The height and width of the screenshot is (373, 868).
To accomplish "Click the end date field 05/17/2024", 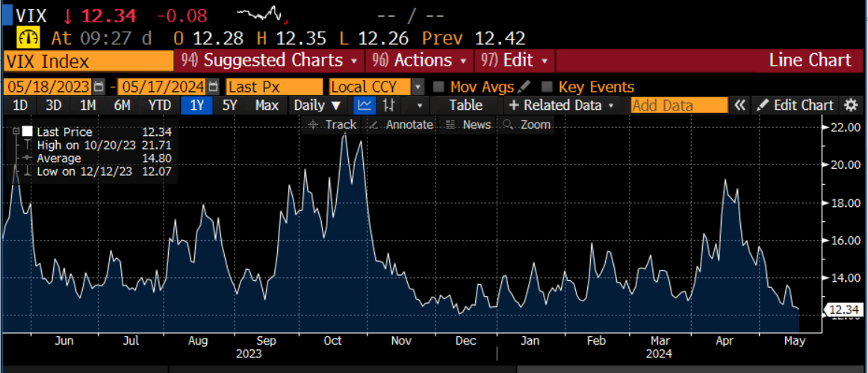I will pyautogui.click(x=162, y=87).
